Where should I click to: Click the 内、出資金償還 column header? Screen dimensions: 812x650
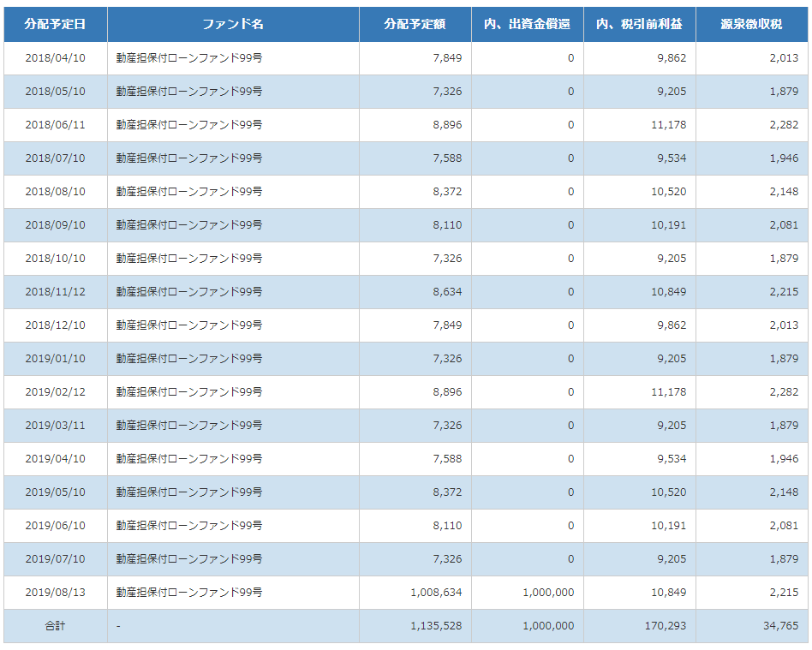[527, 24]
